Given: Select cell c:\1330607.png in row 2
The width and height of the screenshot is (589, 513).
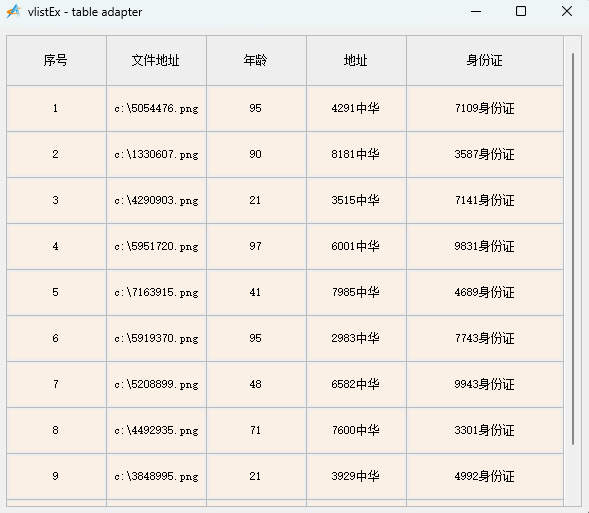Looking at the screenshot, I should [x=156, y=154].
